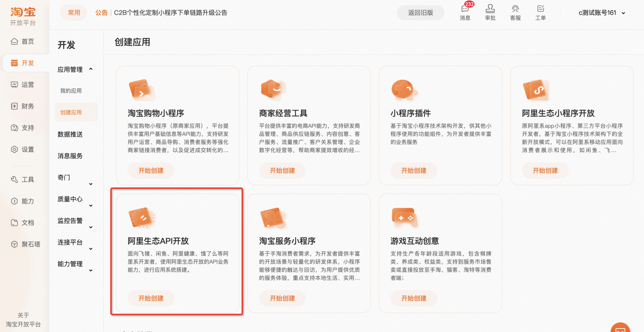The height and width of the screenshot is (332, 644).
Task: Collapse the 应用管理 submenu
Action: (91, 69)
